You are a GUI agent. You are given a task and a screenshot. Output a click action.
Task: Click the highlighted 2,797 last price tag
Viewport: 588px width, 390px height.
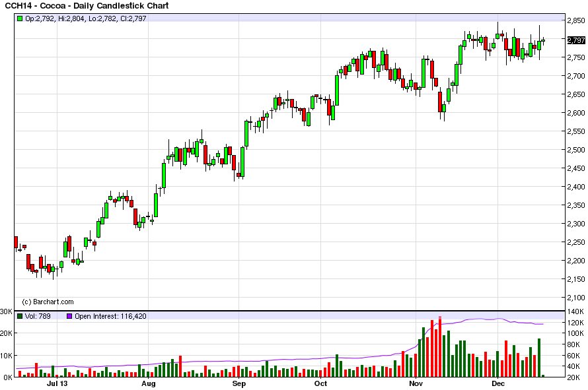click(576, 40)
